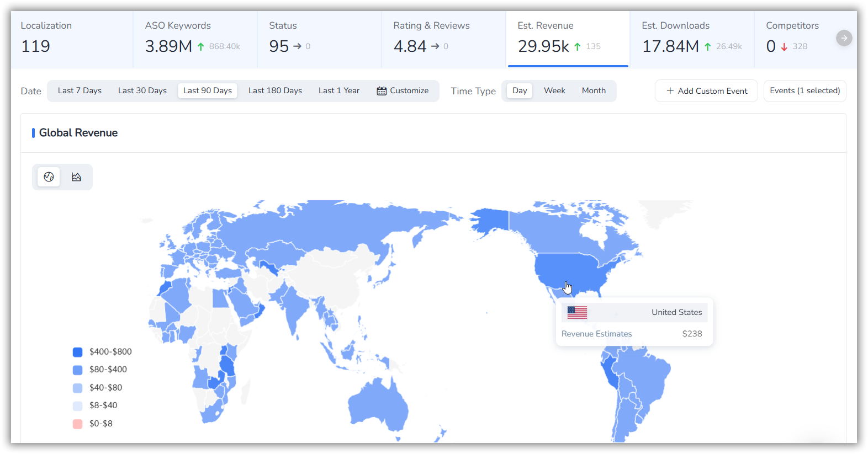Click the $400-$800 legend color swatch
The height and width of the screenshot is (454, 868).
tap(78, 352)
